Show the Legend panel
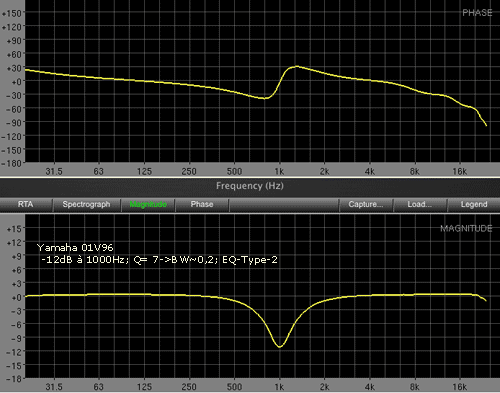Viewport: 500px width, 393px height. point(474,204)
